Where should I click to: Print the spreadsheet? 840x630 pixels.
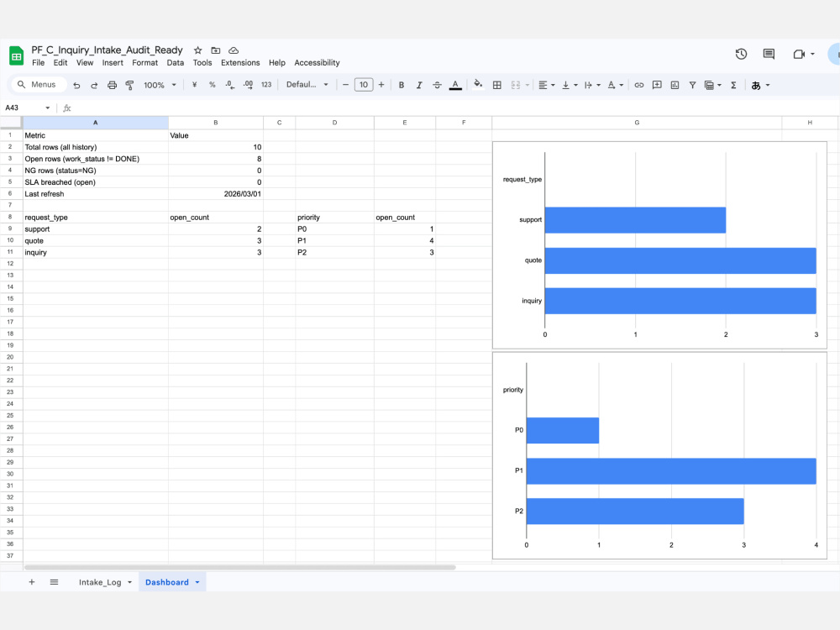[x=112, y=85]
